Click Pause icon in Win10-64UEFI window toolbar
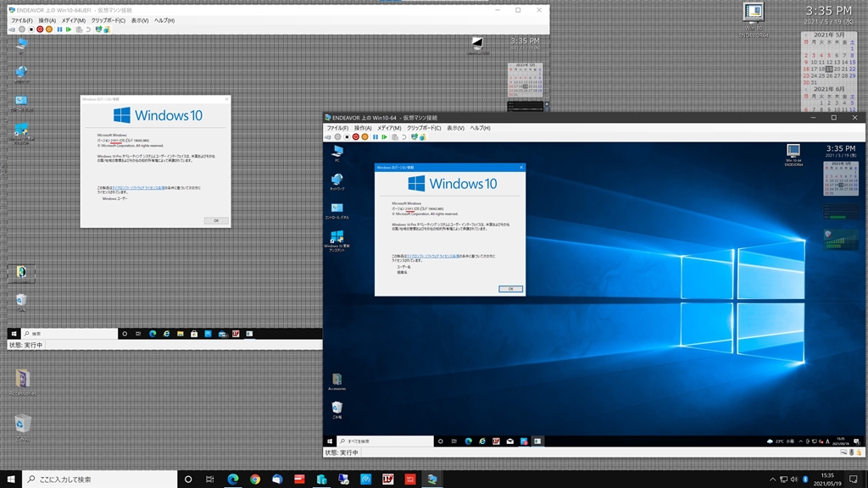This screenshot has width=868, height=488. 60,30
